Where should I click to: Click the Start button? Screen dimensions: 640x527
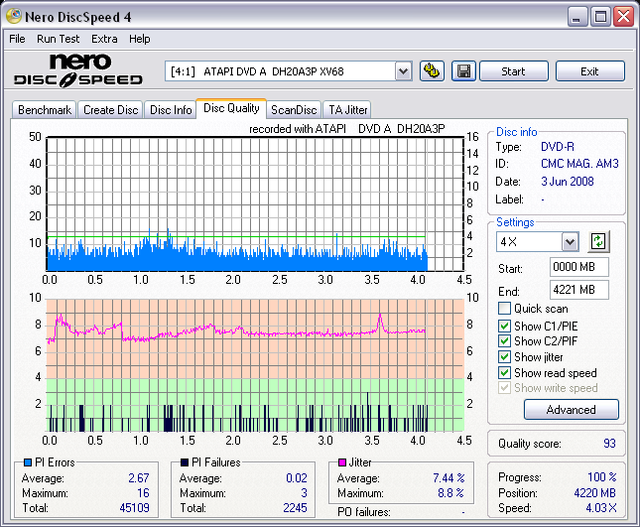(513, 71)
